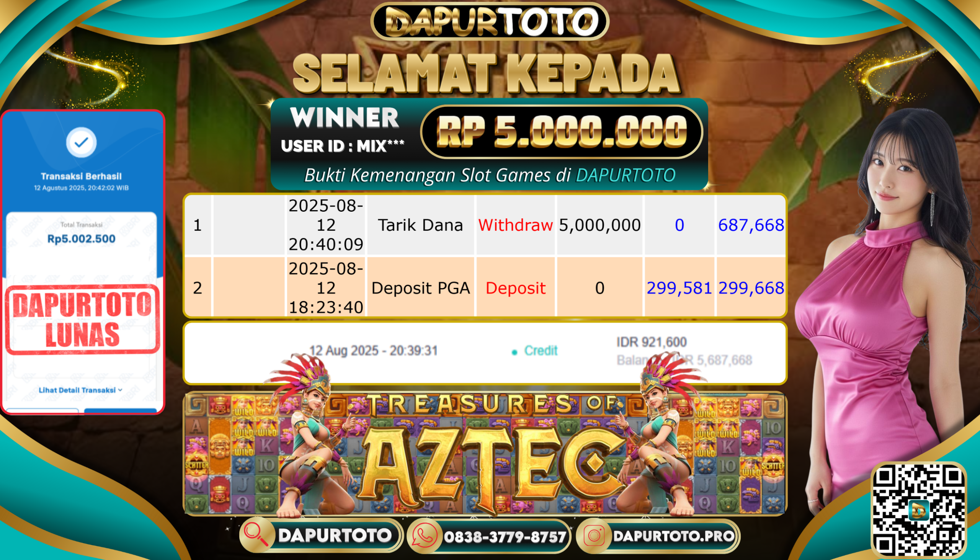Click the QR code in corner
This screenshot has height=560, width=980.
tap(918, 510)
